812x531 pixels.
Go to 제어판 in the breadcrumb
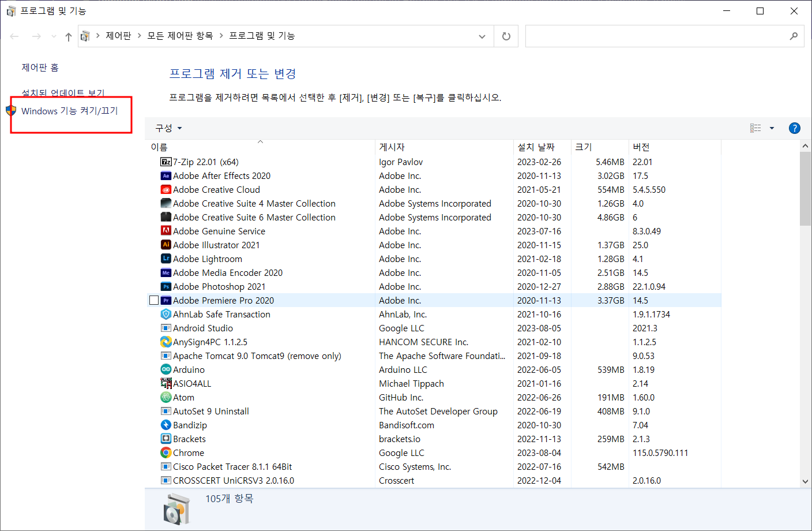pyautogui.click(x=118, y=36)
